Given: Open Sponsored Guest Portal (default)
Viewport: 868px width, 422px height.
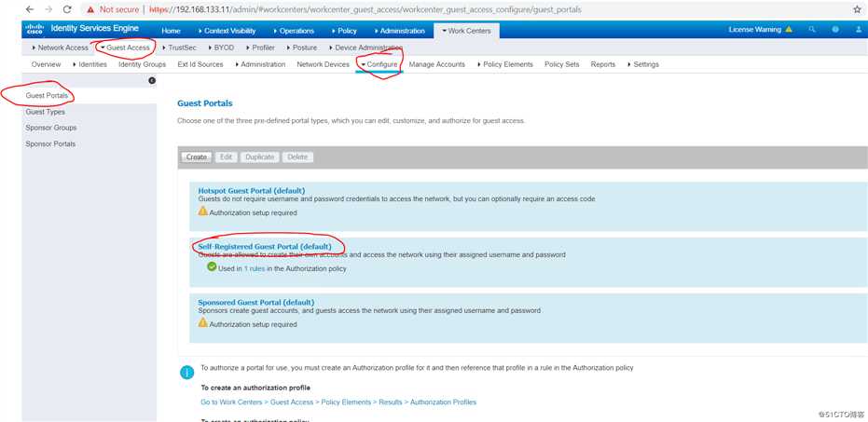Looking at the screenshot, I should 255,303.
